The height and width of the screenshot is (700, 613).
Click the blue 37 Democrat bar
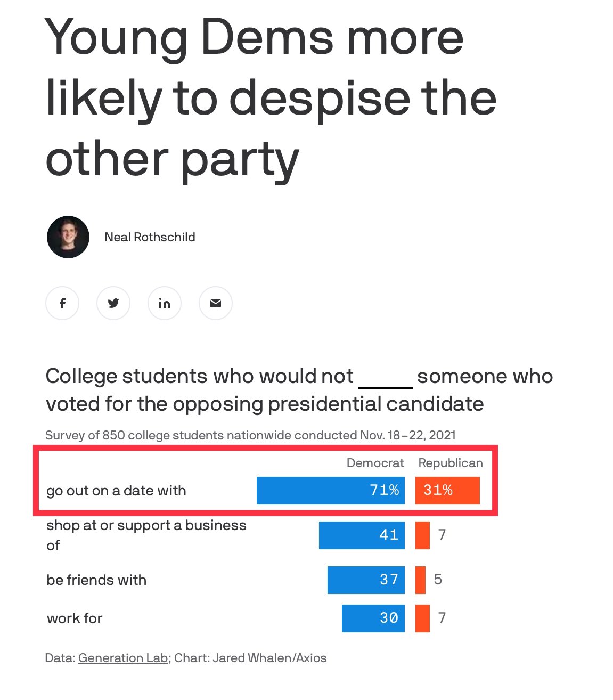pos(366,580)
